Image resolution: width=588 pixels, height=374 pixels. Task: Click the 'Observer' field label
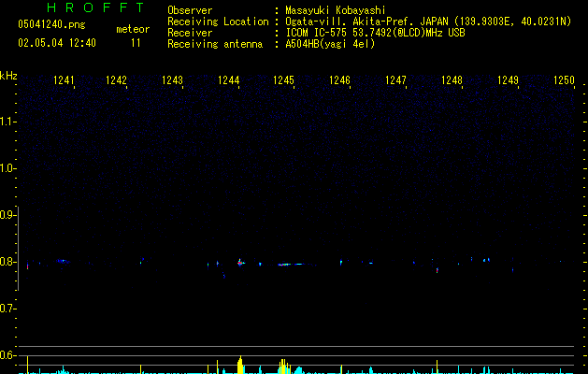[x=190, y=10]
